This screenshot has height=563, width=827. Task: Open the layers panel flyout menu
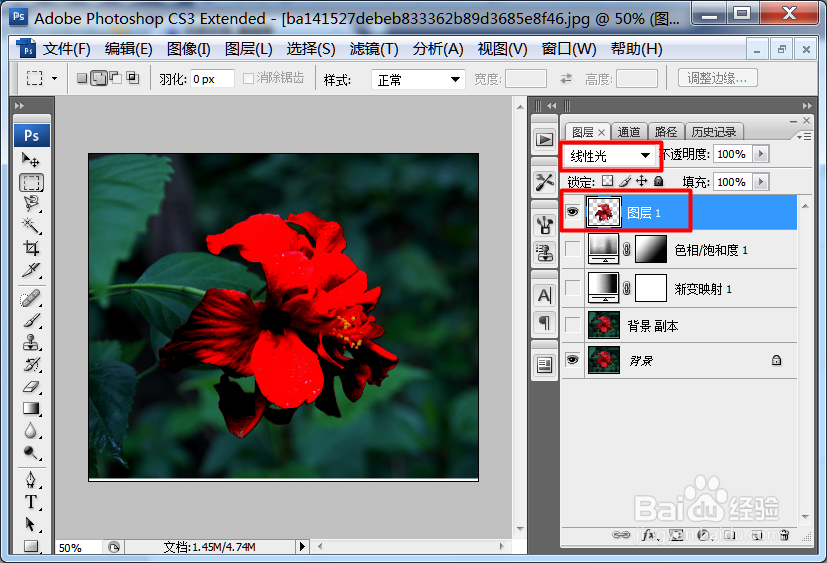[805, 137]
